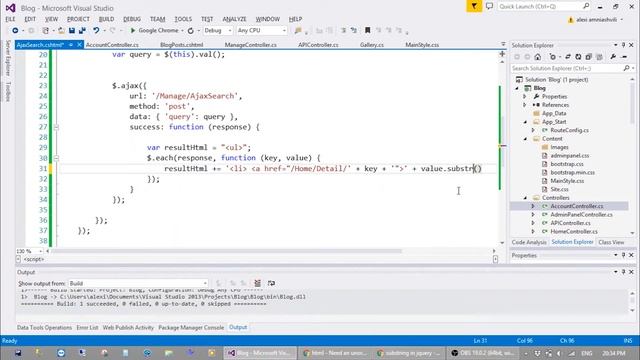The width and height of the screenshot is (640, 360).
Task: Open the DEBUG menu
Action: [132, 19]
